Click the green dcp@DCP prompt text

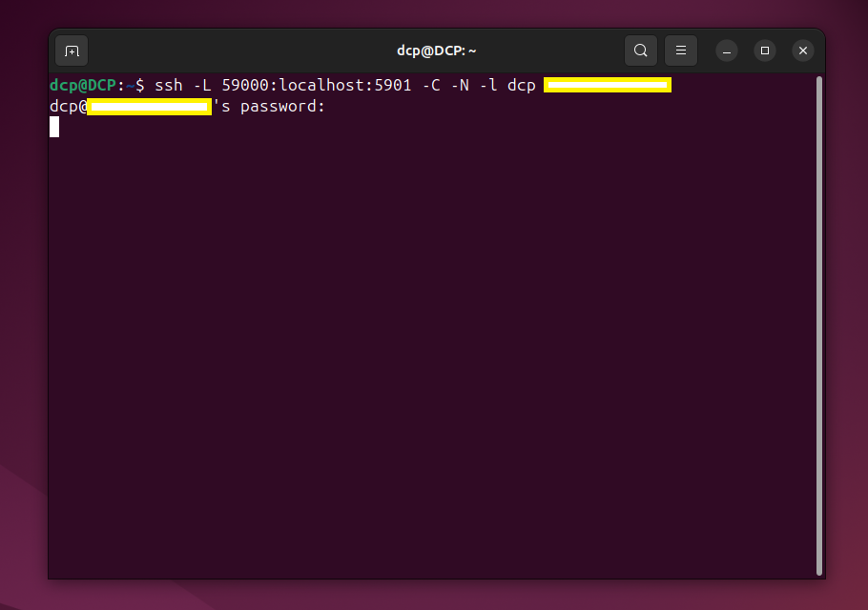click(82, 86)
